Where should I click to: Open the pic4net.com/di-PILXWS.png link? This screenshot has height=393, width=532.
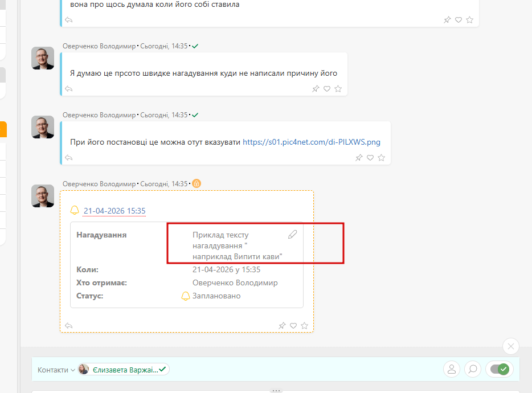click(312, 142)
